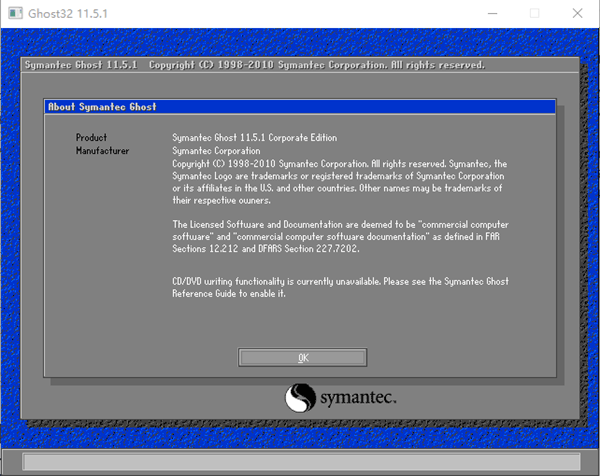Click the symantec wordmark beside the logo
Image resolution: width=600 pixels, height=476 pixels.
[x=358, y=399]
